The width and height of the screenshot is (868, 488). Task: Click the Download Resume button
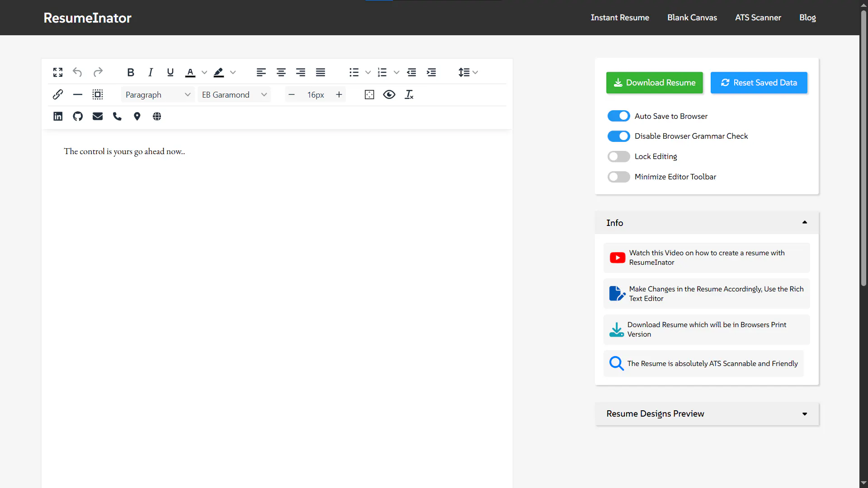click(655, 83)
